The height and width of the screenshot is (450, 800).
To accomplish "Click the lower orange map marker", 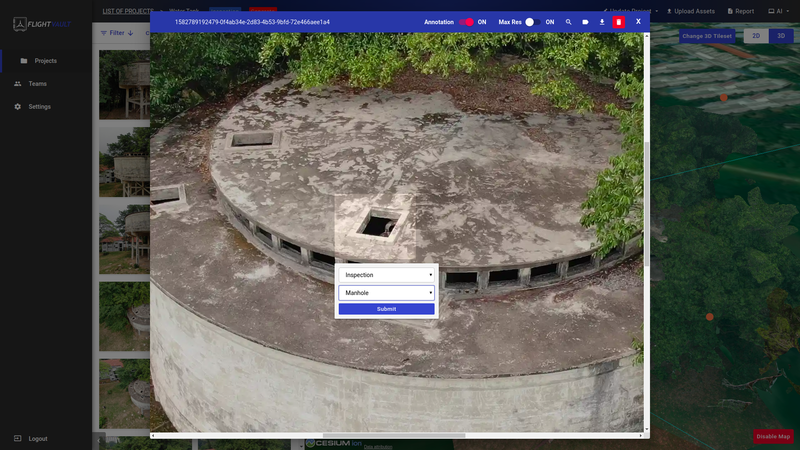I will pos(710,317).
